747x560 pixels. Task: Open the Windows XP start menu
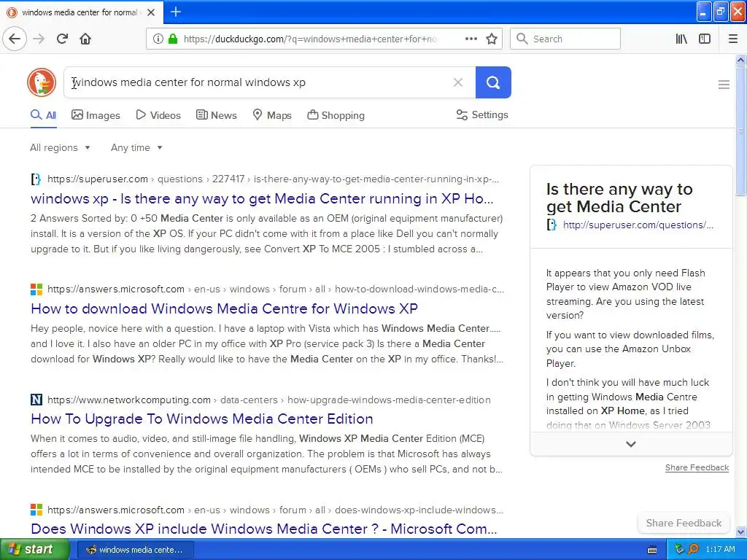pos(35,550)
